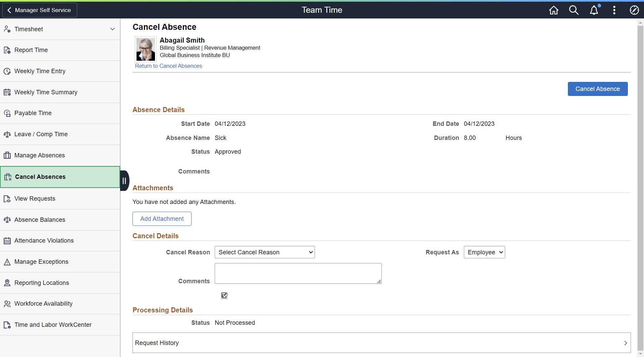Click the Manage Exceptions warning icon
Screen dimensions: 644x357
(x=7, y=262)
